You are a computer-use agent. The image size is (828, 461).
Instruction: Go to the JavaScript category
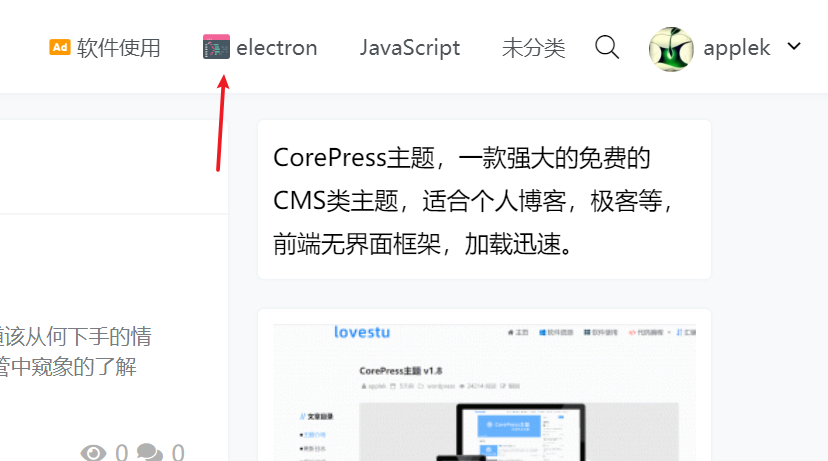pos(410,48)
